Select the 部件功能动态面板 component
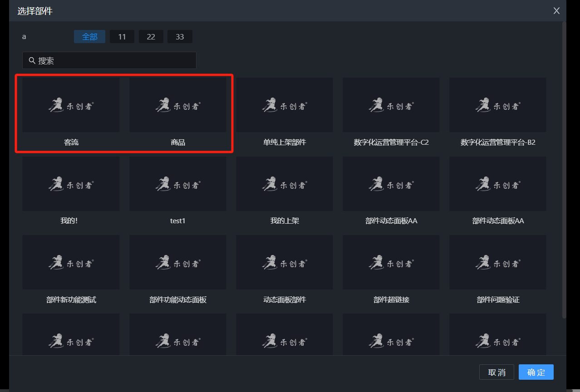 point(177,262)
